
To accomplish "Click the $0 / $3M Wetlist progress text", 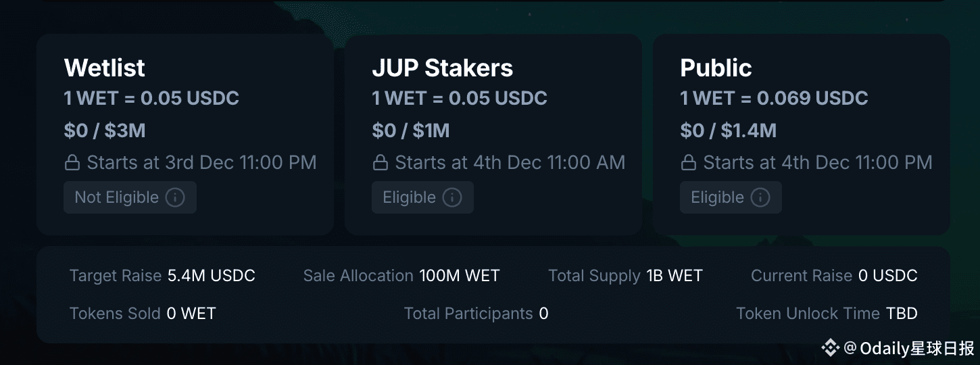I will [x=105, y=130].
